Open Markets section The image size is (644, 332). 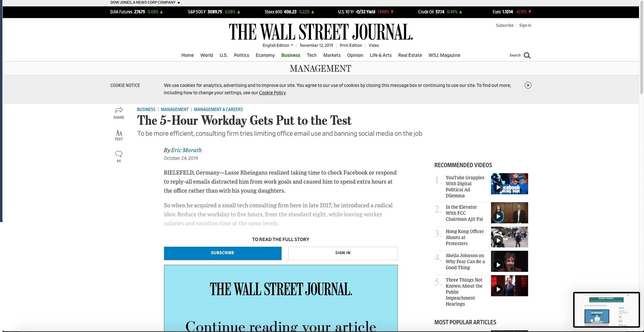(x=332, y=55)
